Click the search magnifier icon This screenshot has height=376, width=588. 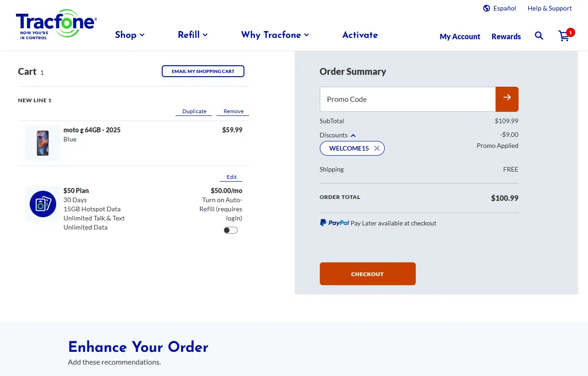point(539,36)
